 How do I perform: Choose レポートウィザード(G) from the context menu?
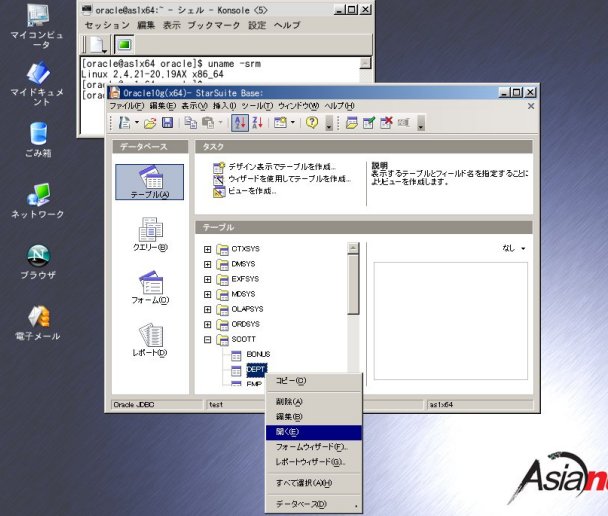pyautogui.click(x=314, y=462)
